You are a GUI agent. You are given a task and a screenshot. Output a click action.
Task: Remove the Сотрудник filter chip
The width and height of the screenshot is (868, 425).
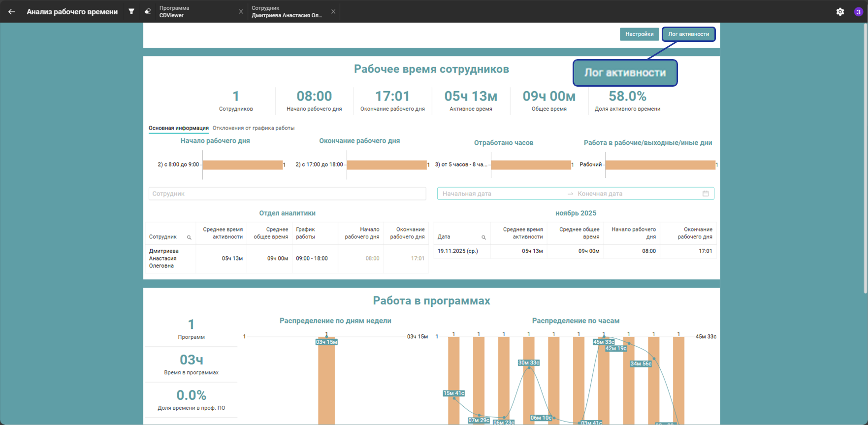pyautogui.click(x=333, y=11)
